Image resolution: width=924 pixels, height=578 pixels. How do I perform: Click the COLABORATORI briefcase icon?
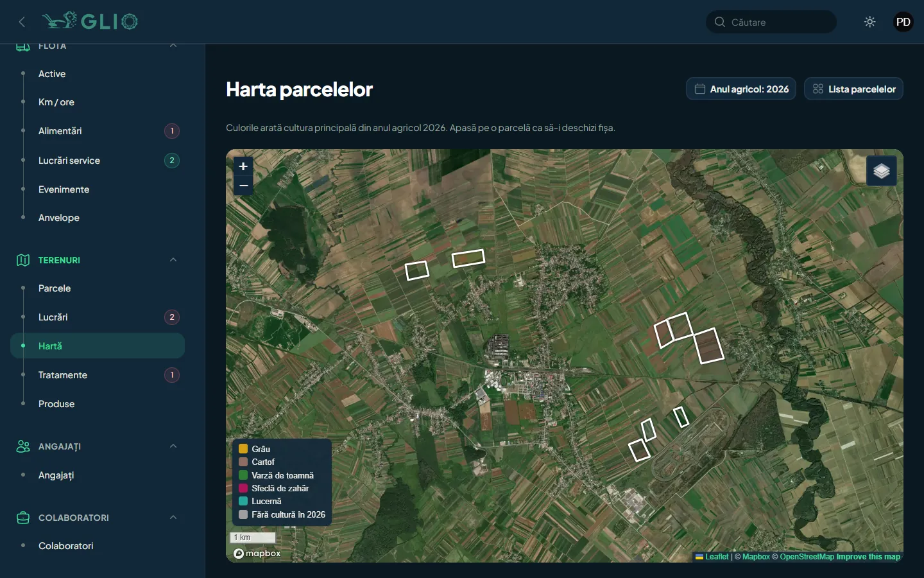23,518
